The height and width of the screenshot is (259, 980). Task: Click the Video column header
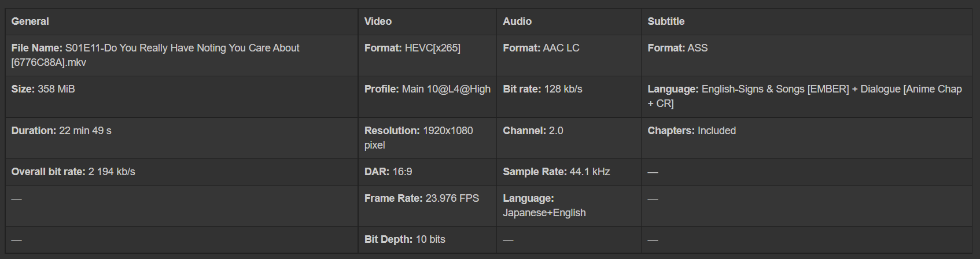coord(378,21)
